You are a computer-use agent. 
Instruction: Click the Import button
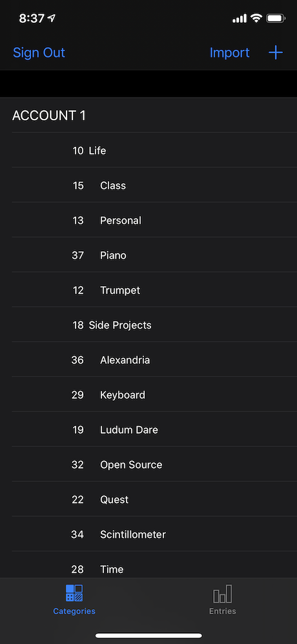click(x=229, y=52)
